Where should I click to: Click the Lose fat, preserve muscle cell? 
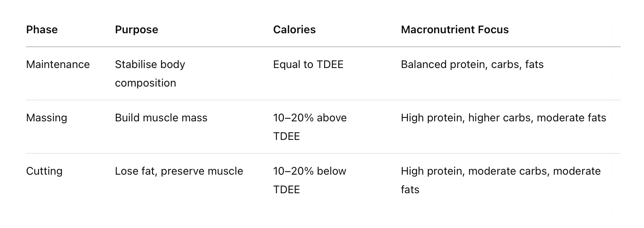coord(179,171)
